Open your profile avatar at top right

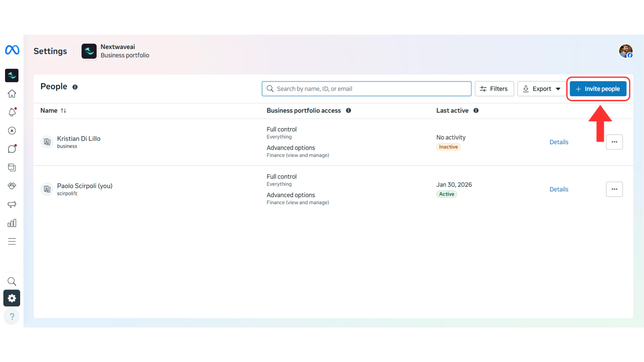[x=626, y=51]
